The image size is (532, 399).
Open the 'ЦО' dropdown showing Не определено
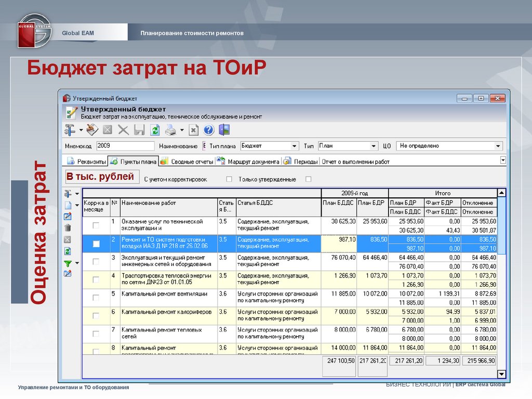[498, 146]
